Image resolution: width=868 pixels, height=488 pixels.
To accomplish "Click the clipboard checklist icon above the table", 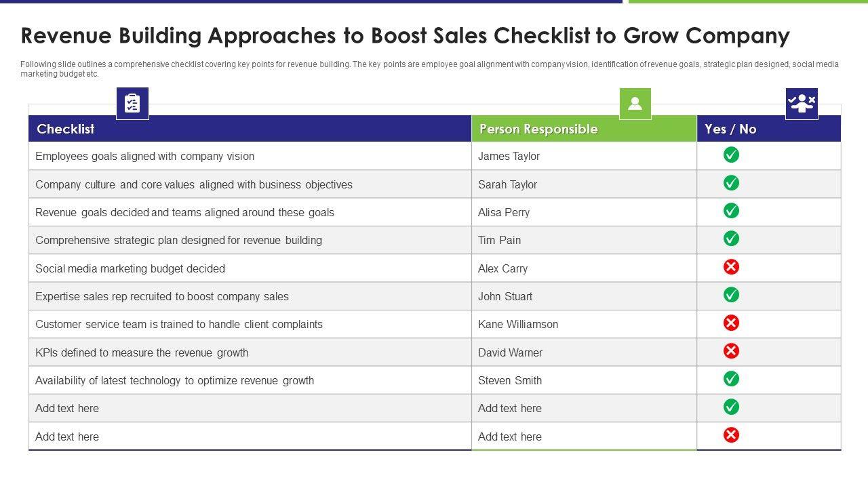I will (x=132, y=104).
